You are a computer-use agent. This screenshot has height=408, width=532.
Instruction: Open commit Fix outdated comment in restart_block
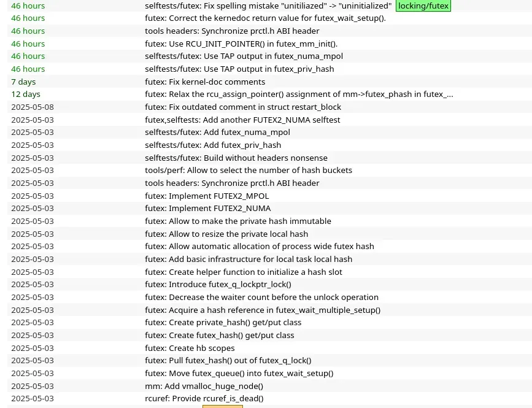(x=243, y=107)
